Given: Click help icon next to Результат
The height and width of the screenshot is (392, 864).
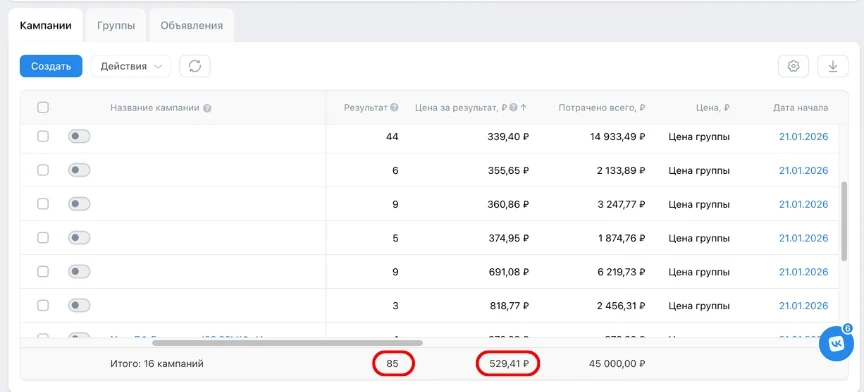Looking at the screenshot, I should [395, 108].
